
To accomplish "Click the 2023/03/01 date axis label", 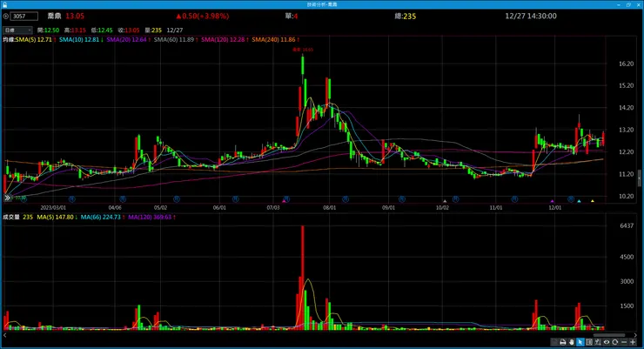I will (53, 208).
